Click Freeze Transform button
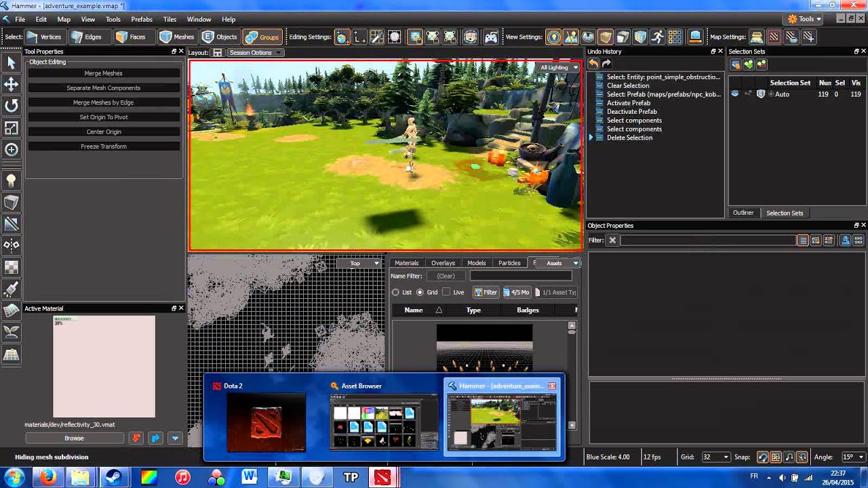868x488 pixels. pyautogui.click(x=104, y=146)
